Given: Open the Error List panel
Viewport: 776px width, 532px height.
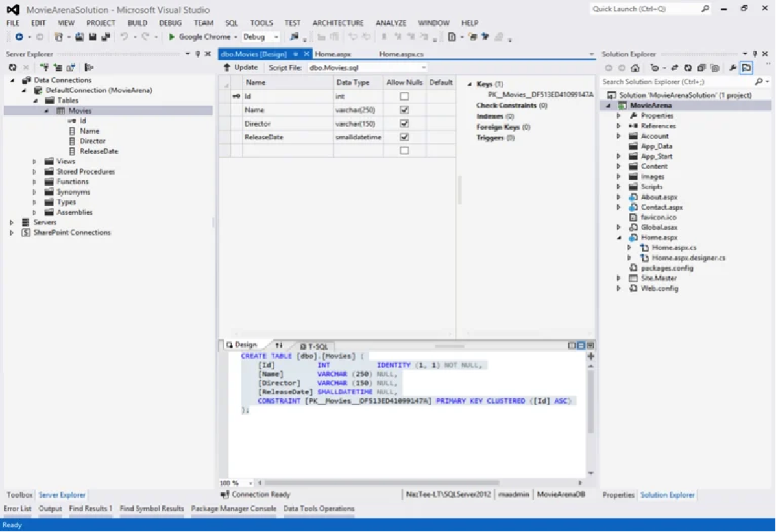Looking at the screenshot, I should [x=18, y=508].
